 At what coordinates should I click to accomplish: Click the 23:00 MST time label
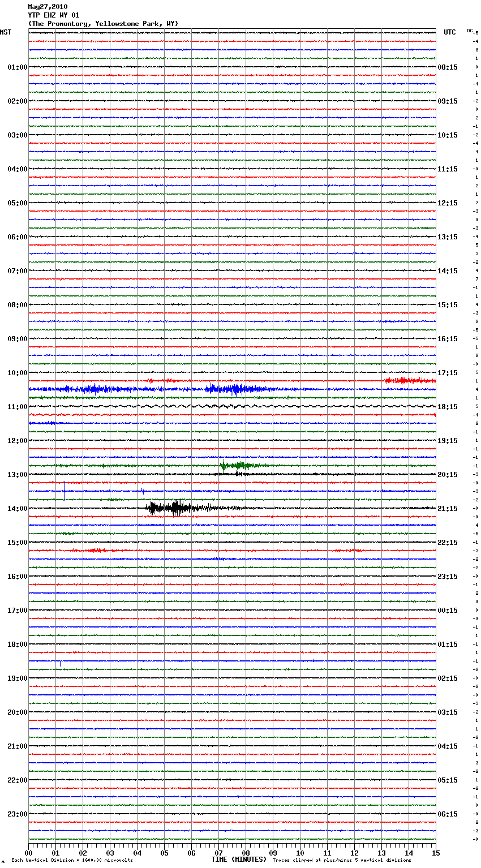(17, 814)
